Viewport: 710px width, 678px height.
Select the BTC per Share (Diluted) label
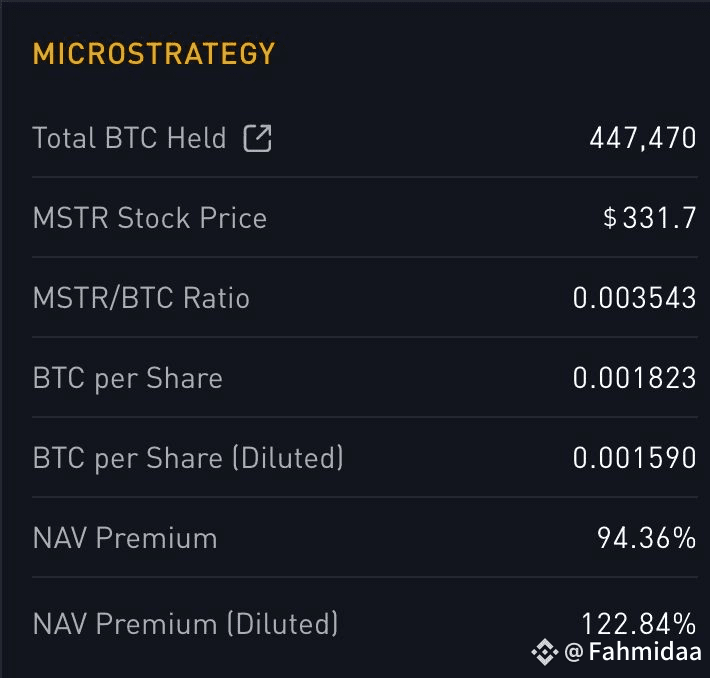[188, 458]
